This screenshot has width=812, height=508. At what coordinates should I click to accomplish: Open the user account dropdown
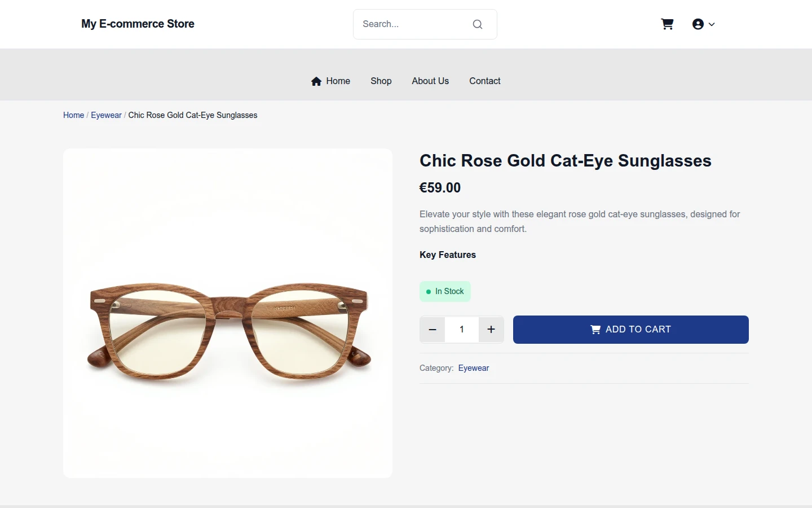(x=703, y=24)
